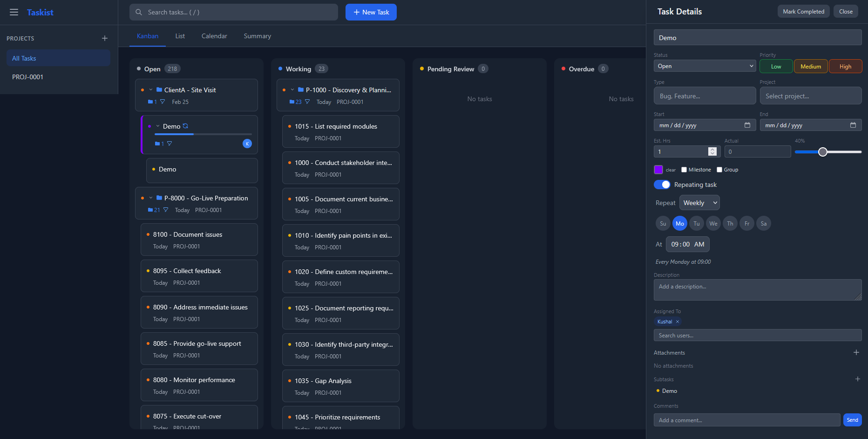The width and height of the screenshot is (868, 439).
Task: Open the hamburger menu beside Taskist
Action: point(14,12)
